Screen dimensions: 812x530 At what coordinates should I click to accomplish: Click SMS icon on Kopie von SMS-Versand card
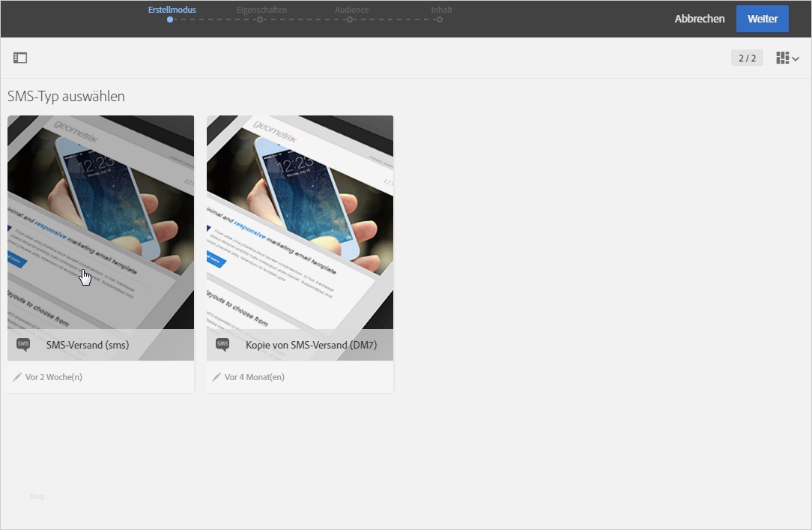coord(222,345)
